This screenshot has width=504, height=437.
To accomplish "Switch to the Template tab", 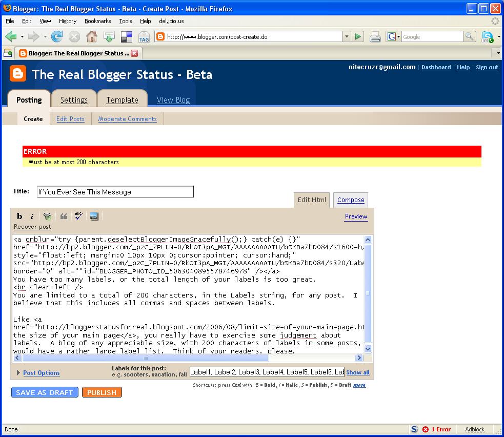I will coord(123,100).
